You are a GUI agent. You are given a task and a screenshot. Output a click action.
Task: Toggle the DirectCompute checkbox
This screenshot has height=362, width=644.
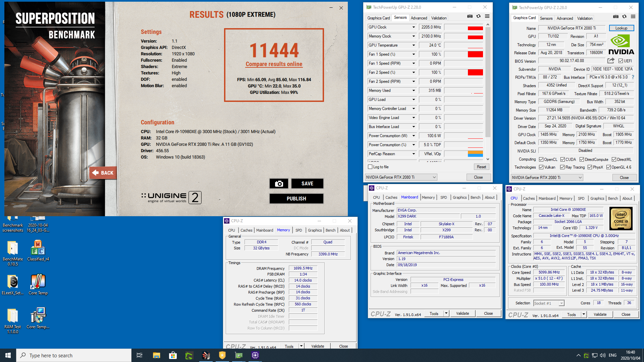pyautogui.click(x=582, y=160)
